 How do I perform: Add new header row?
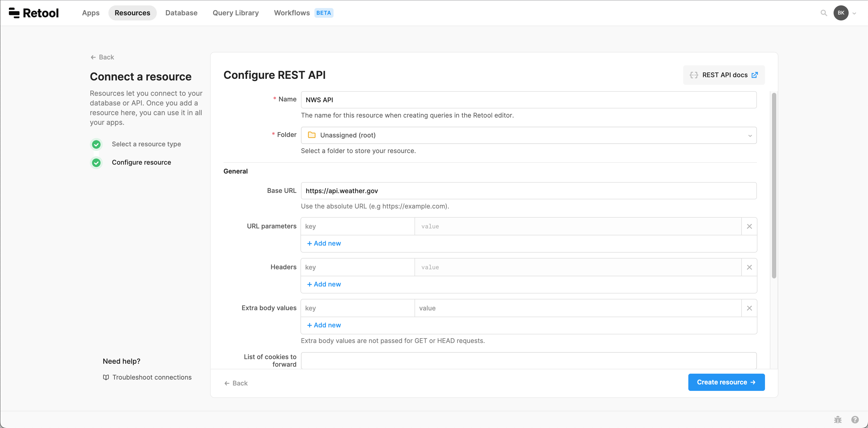point(324,284)
